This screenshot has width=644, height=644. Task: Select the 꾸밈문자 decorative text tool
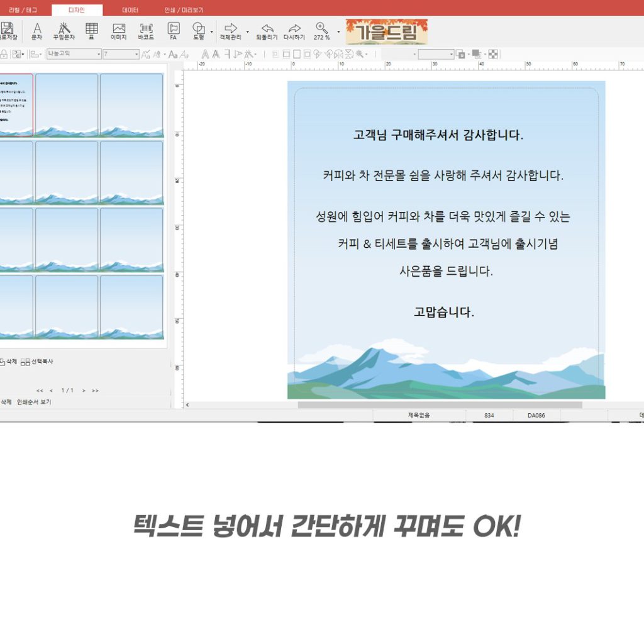pyautogui.click(x=64, y=31)
